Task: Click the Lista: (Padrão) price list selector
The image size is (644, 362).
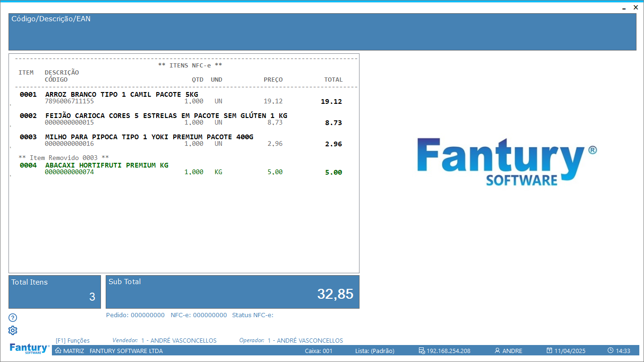Action: (x=375, y=351)
